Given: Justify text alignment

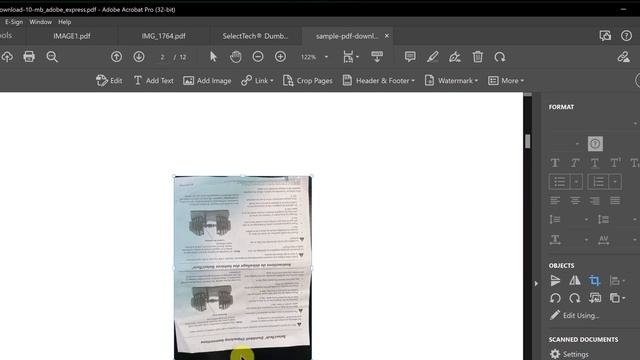Looking at the screenshot, I should (615, 200).
